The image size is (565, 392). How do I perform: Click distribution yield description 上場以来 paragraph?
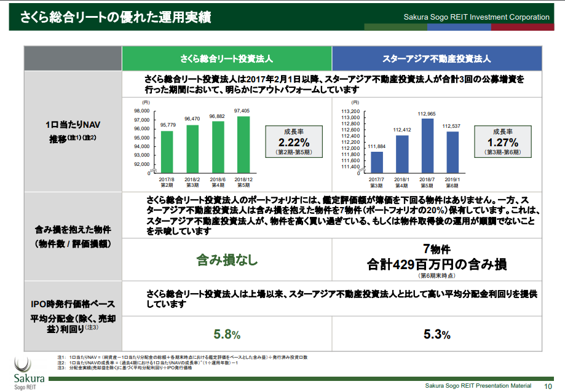(342, 299)
